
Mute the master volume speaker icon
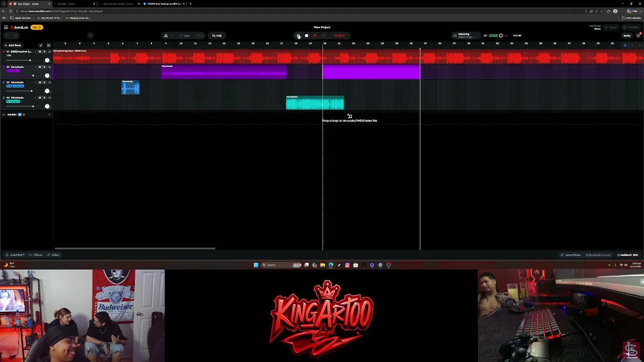(x=485, y=36)
